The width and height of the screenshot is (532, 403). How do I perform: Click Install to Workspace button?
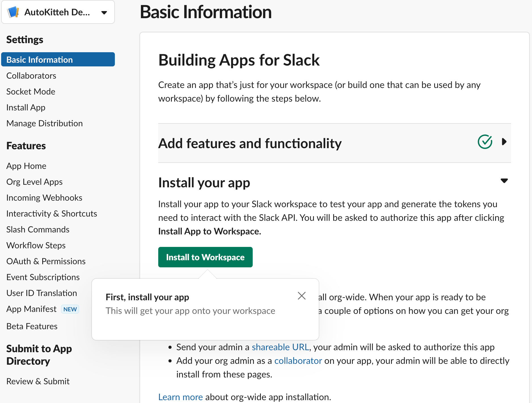(205, 257)
